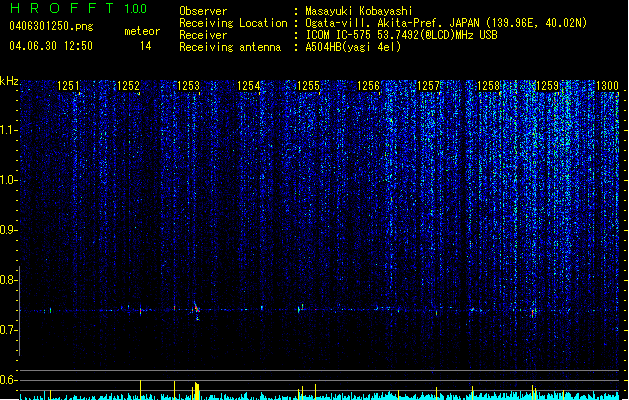629x400 pixels.
Task: Click the Receiving antenna label
Action: [230, 47]
